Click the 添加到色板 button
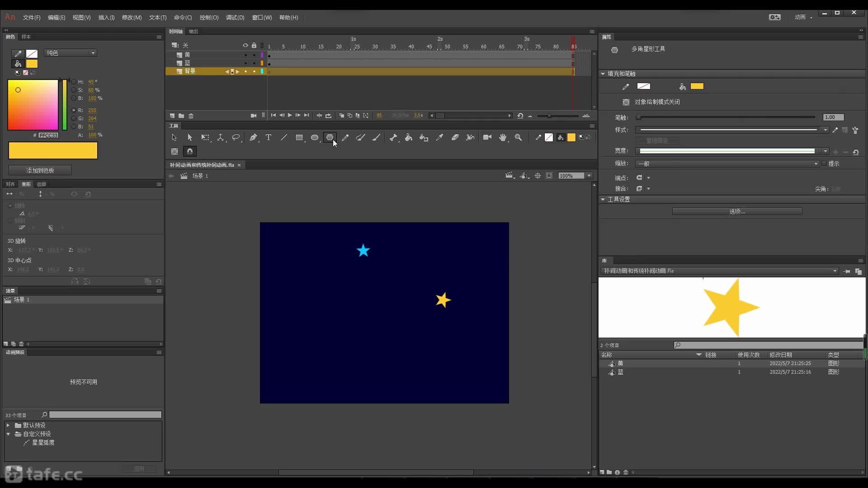 pyautogui.click(x=40, y=170)
